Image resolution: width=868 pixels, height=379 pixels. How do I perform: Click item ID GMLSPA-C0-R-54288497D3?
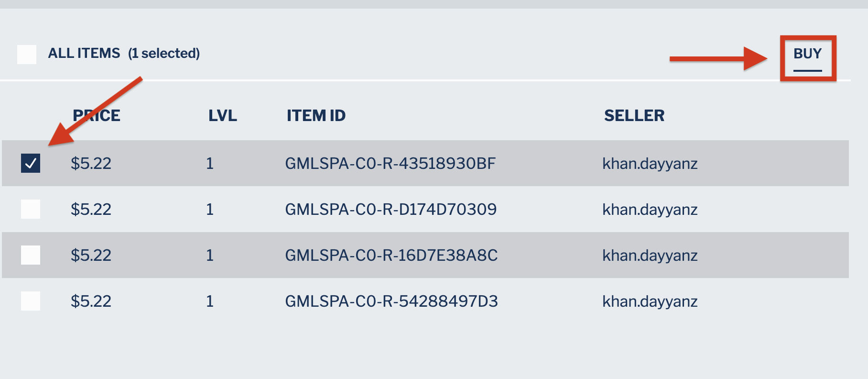tap(391, 301)
